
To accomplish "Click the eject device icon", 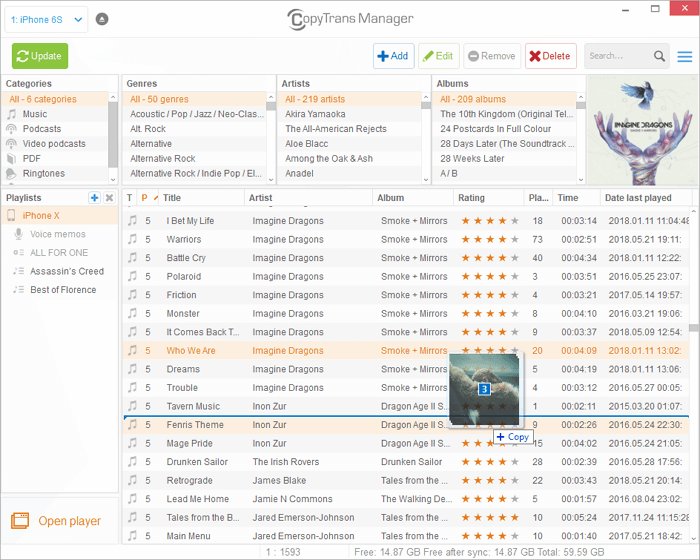I will [103, 19].
